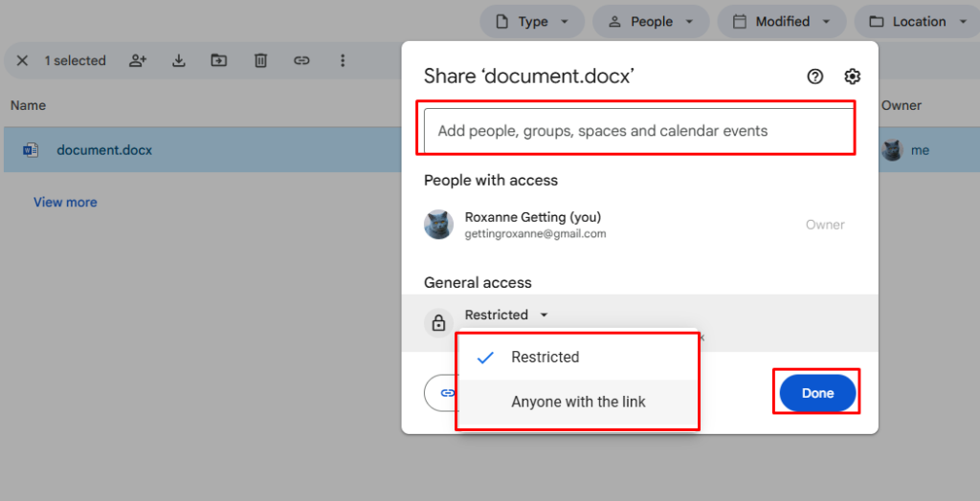Open the People filter dropdown
Screen dimensions: 980x501
pos(651,22)
